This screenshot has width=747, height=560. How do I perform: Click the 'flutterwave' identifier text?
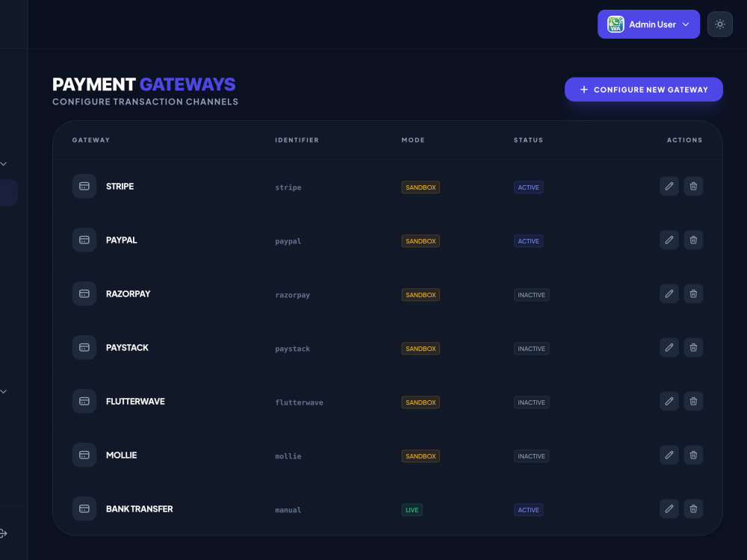click(x=300, y=403)
